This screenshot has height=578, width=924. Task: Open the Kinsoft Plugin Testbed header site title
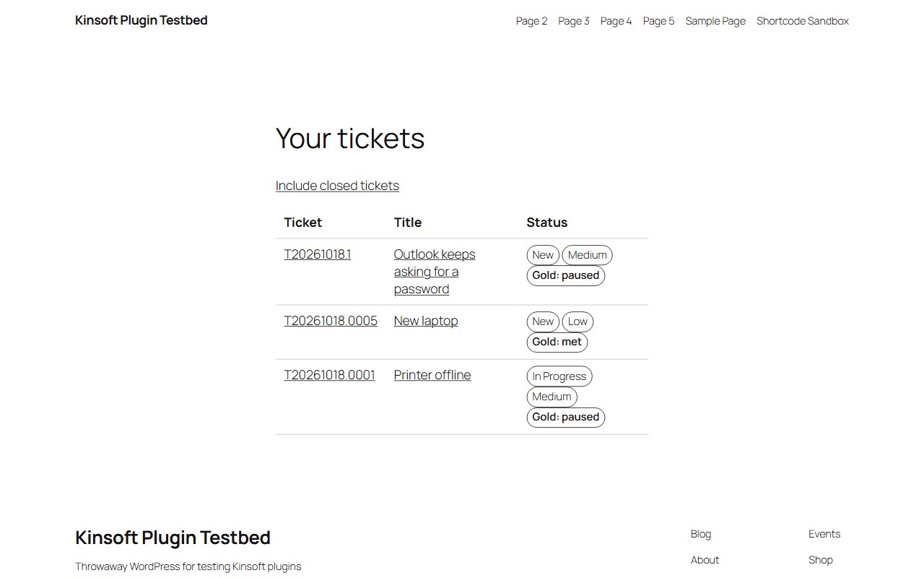(x=141, y=20)
